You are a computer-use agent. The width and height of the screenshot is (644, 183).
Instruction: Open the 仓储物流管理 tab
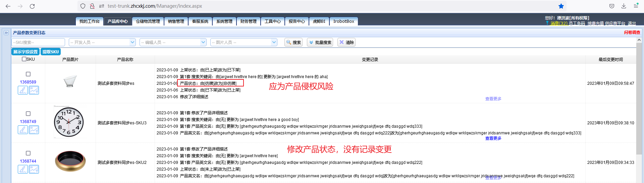click(148, 21)
